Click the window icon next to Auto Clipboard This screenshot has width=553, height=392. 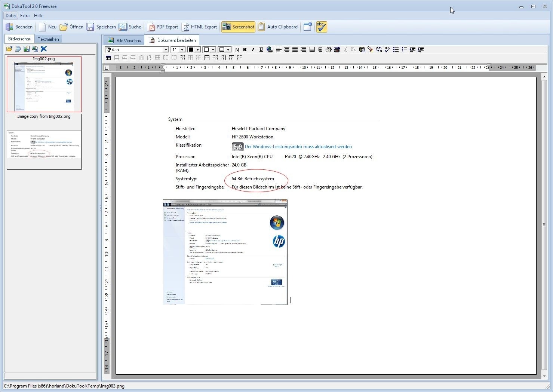307,27
